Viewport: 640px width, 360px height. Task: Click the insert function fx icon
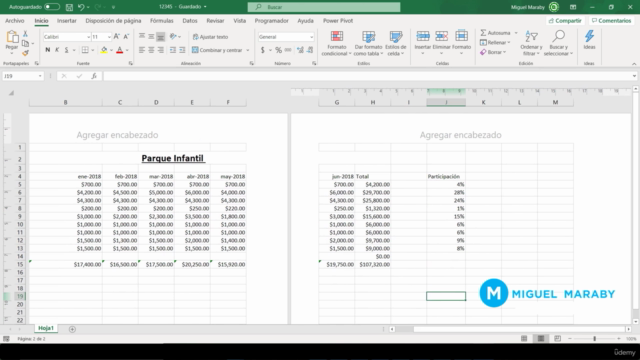[94, 76]
